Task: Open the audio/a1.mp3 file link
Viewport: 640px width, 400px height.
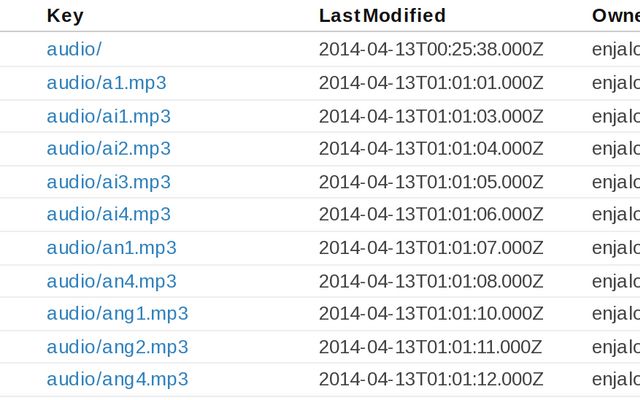Action: point(106,83)
